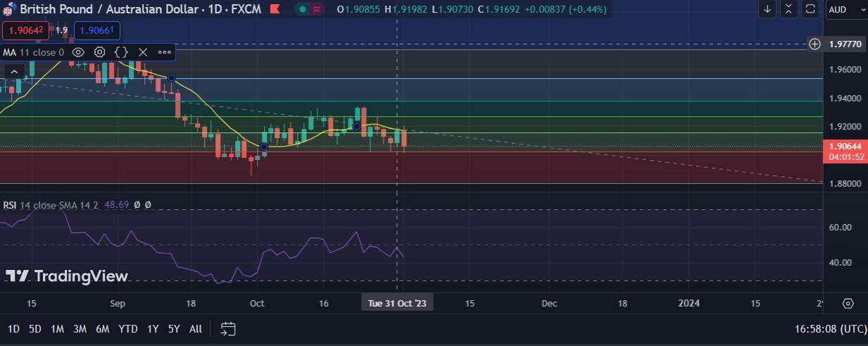Screen dimensions: 868x346
Task: Click the maximize chart brackets icon
Action: click(x=811, y=9)
